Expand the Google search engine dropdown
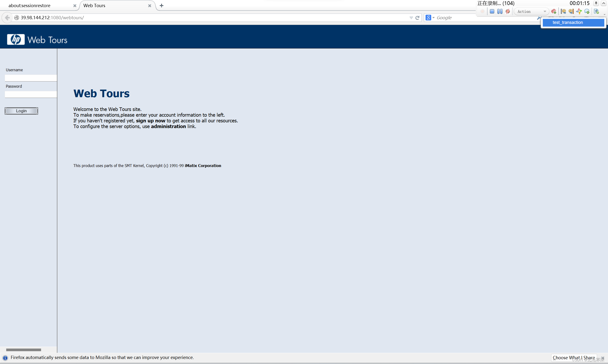This screenshot has height=364, width=608. click(433, 18)
